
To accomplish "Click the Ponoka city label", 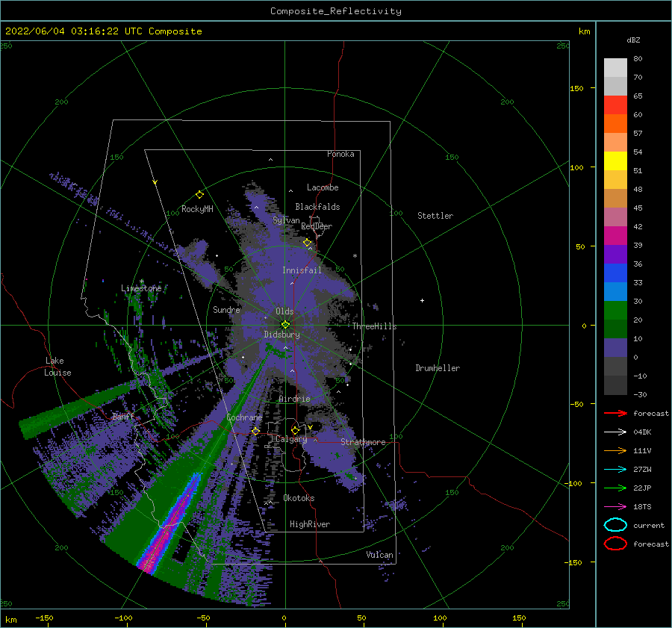I will tap(340, 154).
